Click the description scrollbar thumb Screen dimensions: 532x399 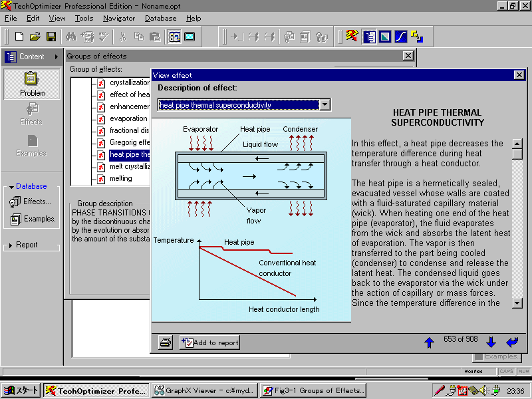point(517,154)
